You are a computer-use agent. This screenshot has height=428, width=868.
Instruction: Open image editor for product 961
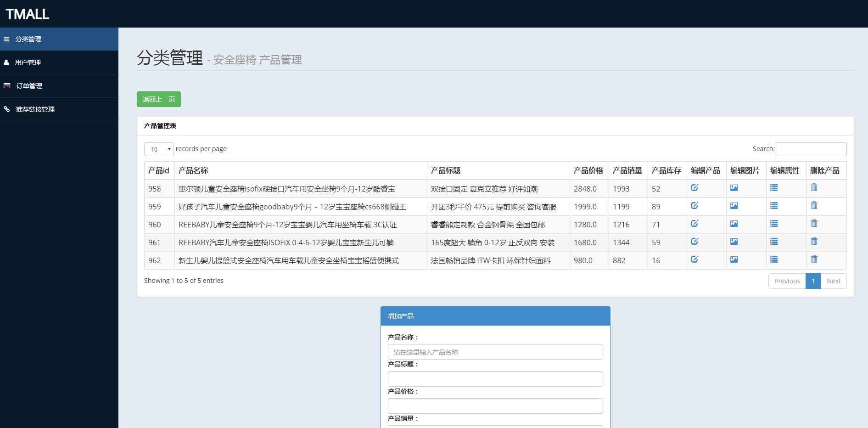pos(734,242)
